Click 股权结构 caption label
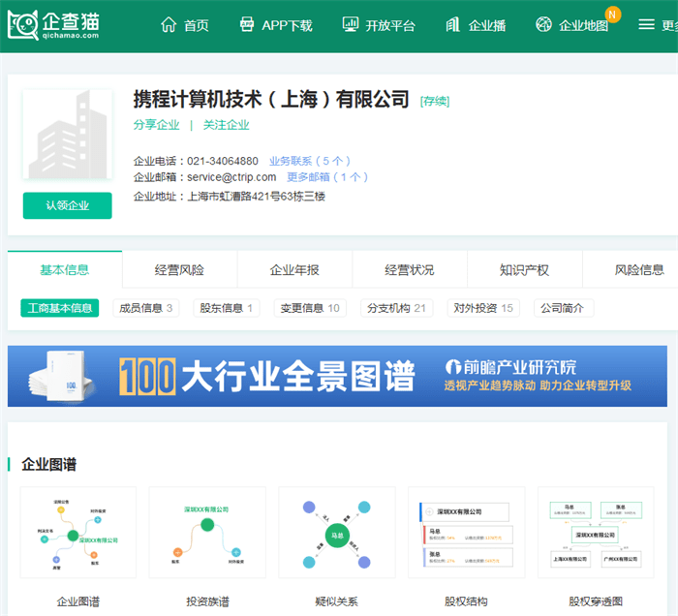The width and height of the screenshot is (678, 616). point(466,601)
